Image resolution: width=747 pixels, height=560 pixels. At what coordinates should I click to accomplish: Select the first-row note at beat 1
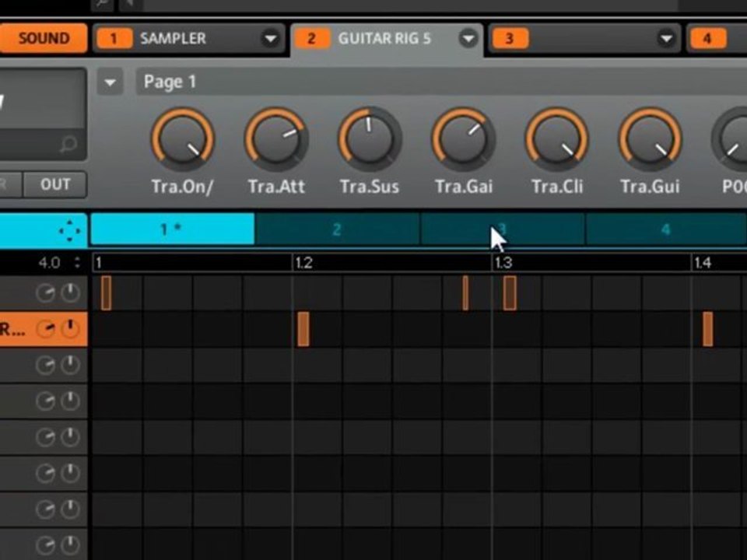coord(107,293)
